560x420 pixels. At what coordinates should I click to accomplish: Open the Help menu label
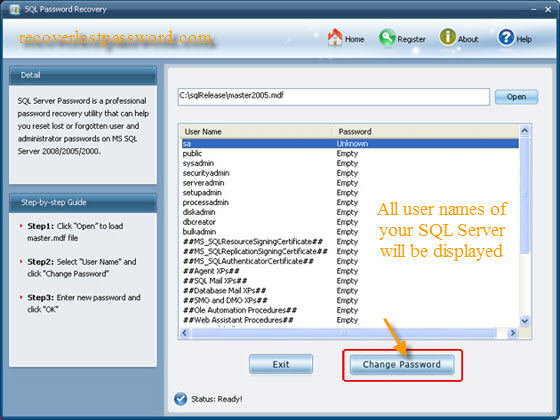pyautogui.click(x=524, y=39)
